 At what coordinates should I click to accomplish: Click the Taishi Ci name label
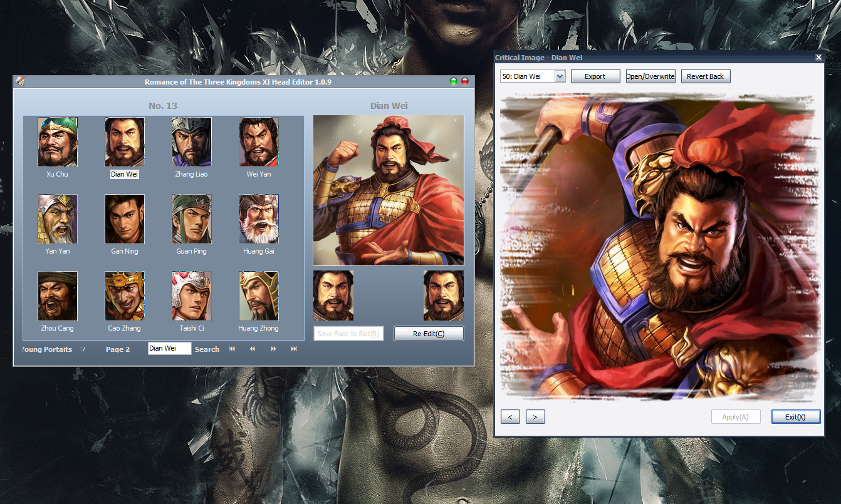click(x=192, y=328)
